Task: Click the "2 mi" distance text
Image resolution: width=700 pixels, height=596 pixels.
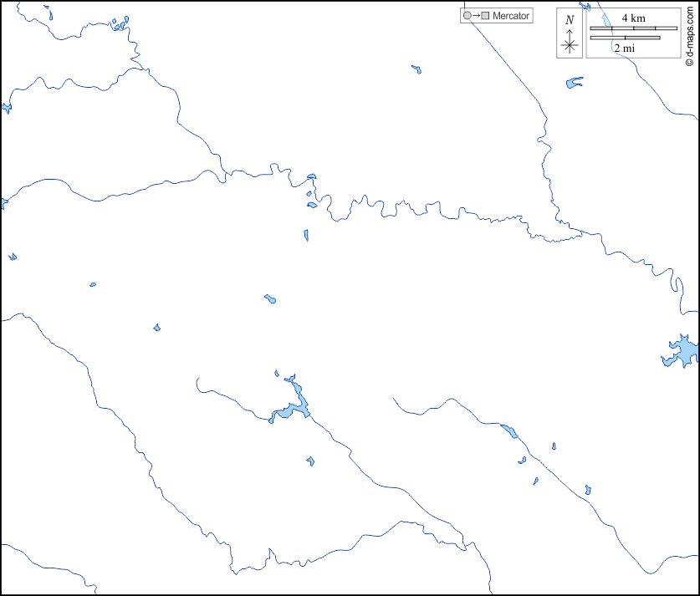Action: coord(624,48)
